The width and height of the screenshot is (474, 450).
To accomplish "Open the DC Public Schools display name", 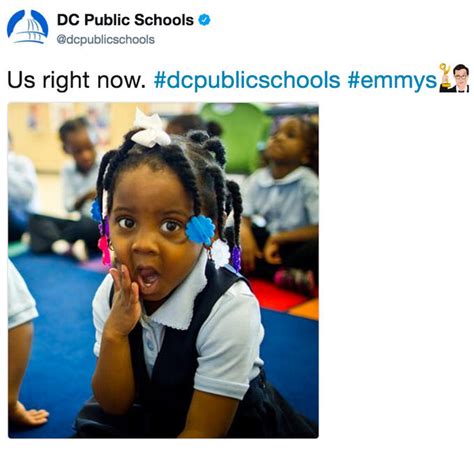I will (x=125, y=20).
